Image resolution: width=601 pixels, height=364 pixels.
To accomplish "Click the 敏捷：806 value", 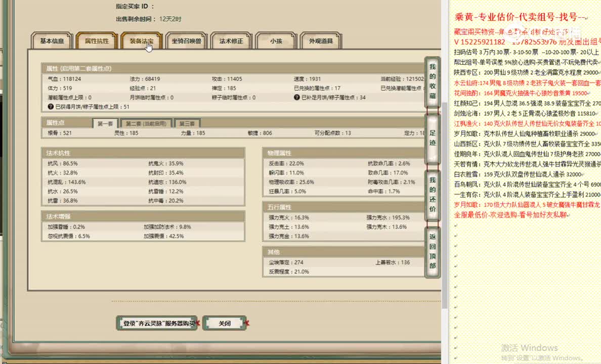I will pos(260,133).
